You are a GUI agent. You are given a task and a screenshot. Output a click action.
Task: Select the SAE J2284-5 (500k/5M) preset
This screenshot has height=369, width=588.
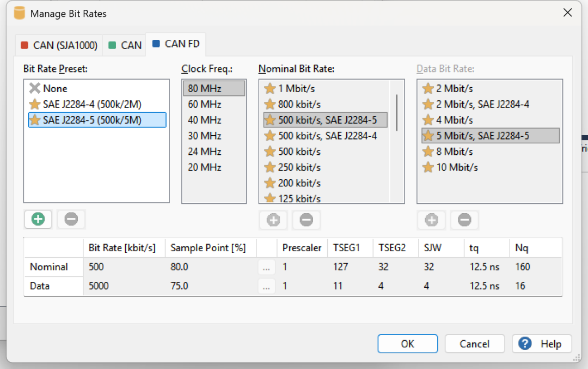97,120
